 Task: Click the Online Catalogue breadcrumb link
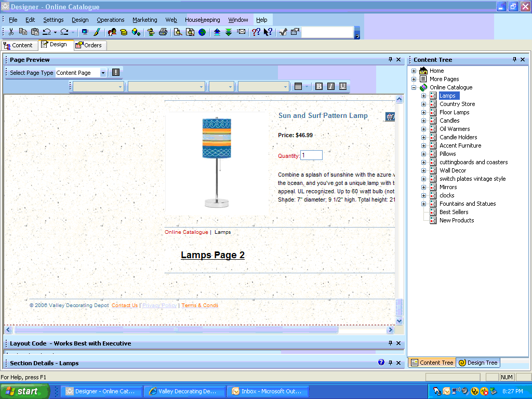186,232
